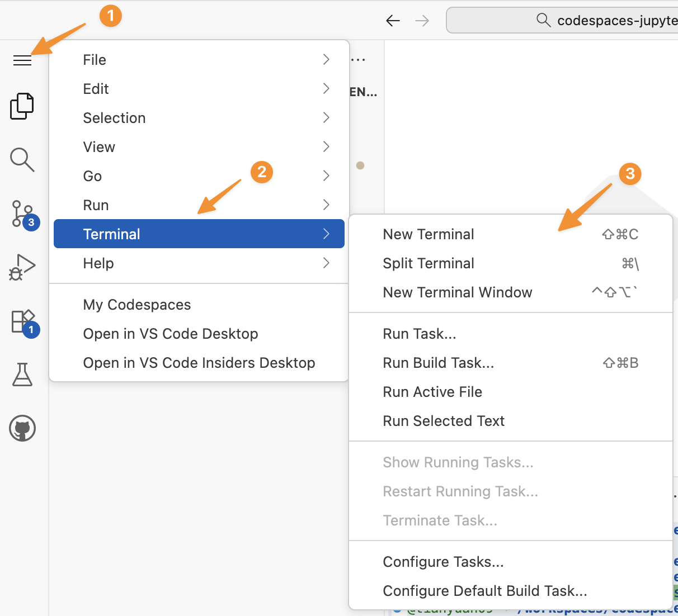The image size is (678, 616).
Task: Expand the File submenu
Action: (199, 60)
